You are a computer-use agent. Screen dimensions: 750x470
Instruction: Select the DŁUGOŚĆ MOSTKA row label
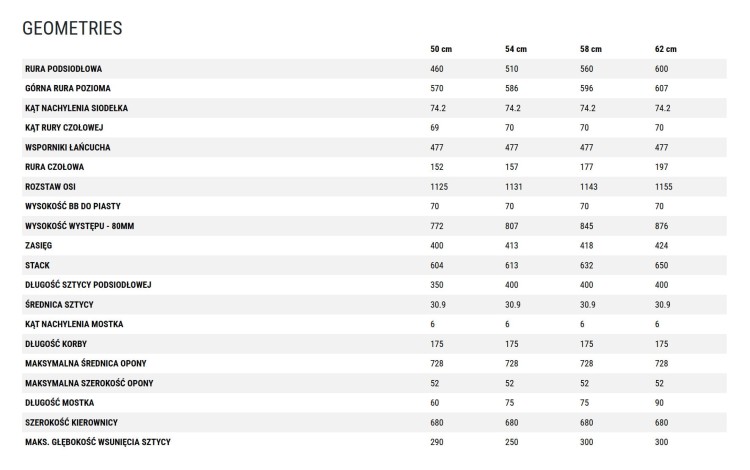pos(58,403)
